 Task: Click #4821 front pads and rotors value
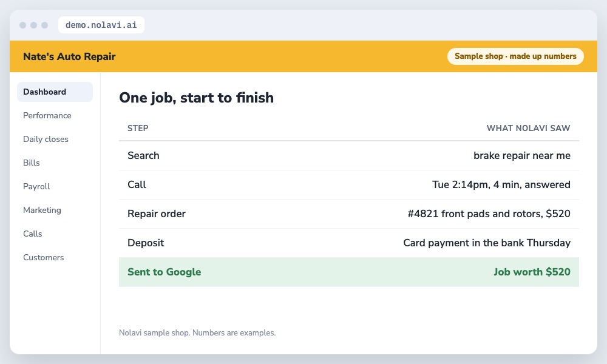(x=489, y=214)
